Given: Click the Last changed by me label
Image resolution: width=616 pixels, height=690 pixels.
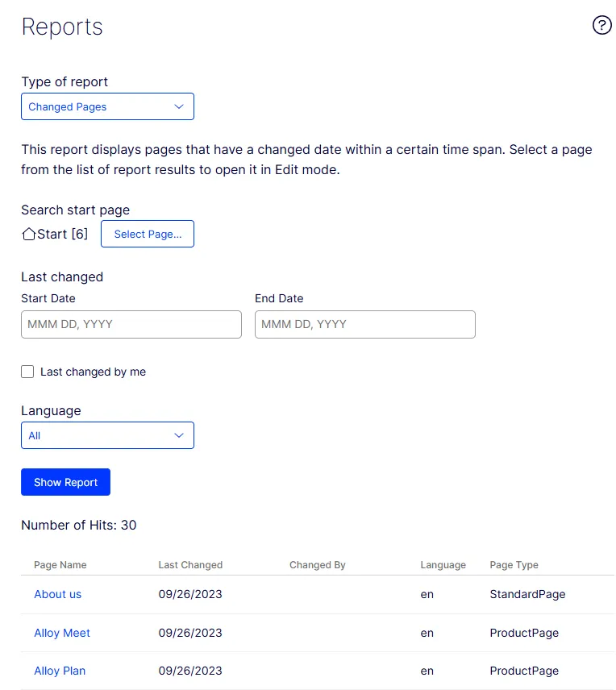Looking at the screenshot, I should (x=93, y=372).
